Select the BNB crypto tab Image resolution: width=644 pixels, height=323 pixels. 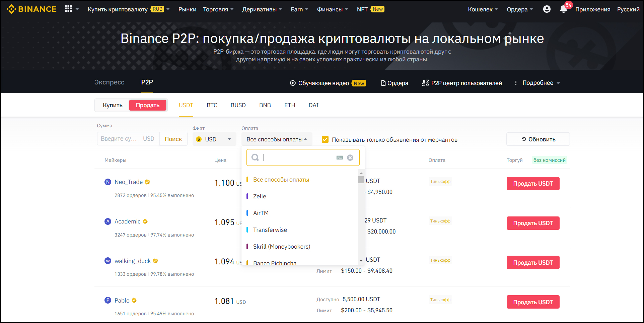coord(265,105)
